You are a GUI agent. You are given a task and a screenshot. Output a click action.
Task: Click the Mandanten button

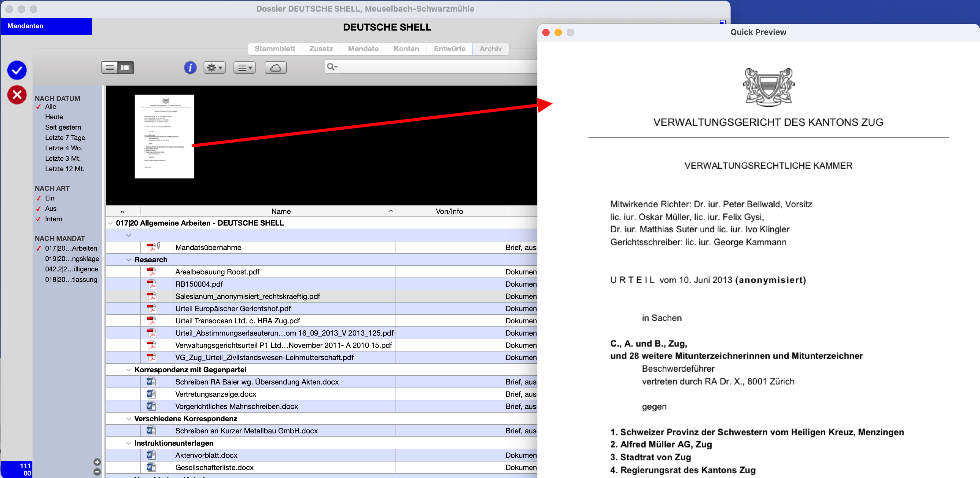pyautogui.click(x=46, y=26)
